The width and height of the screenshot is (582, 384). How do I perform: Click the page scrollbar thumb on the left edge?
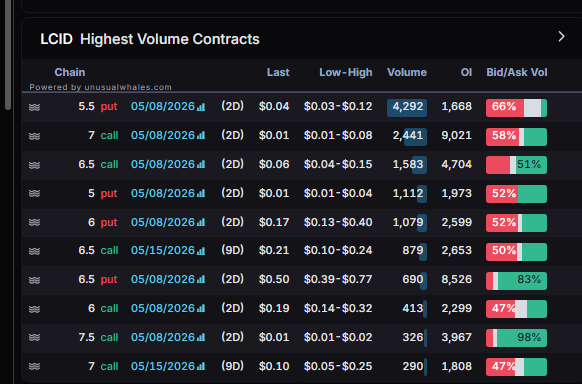(8, 55)
